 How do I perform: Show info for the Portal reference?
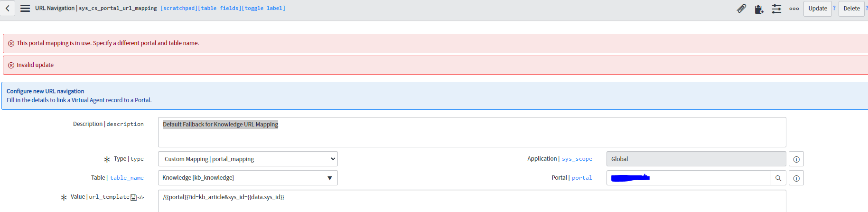[x=796, y=178]
